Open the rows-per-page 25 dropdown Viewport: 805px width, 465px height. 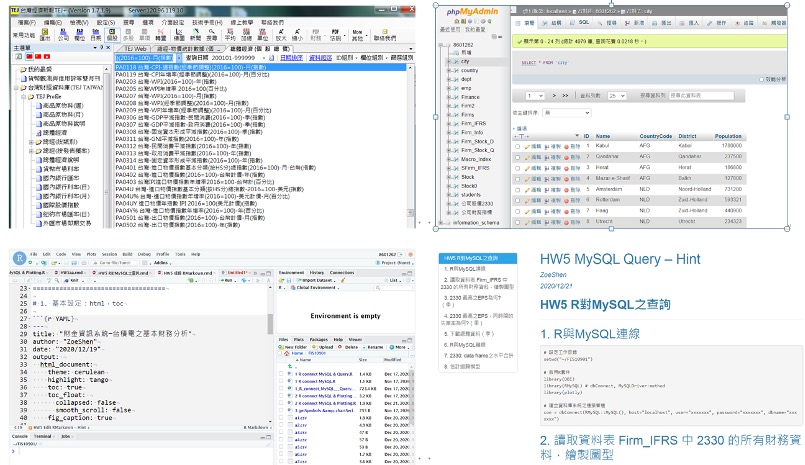(617, 95)
